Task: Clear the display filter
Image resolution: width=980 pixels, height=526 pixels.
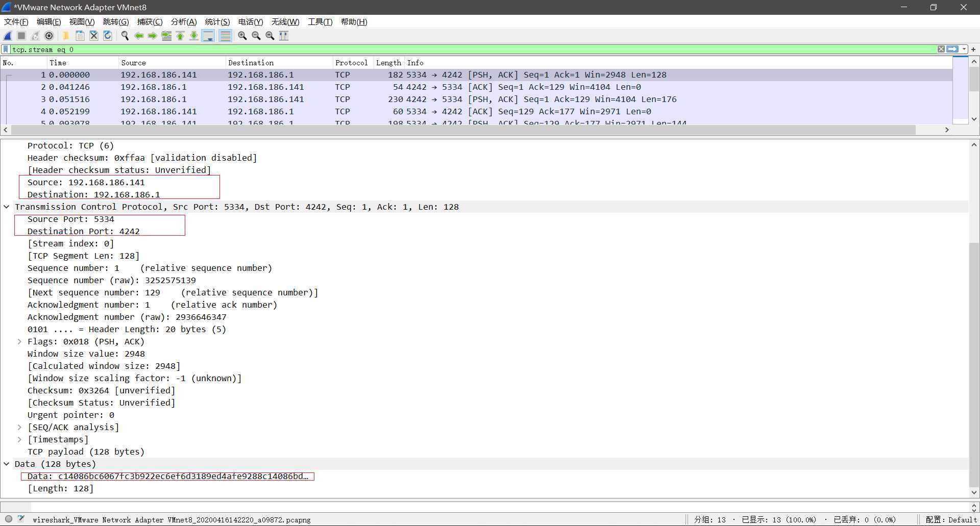Action: (941, 49)
